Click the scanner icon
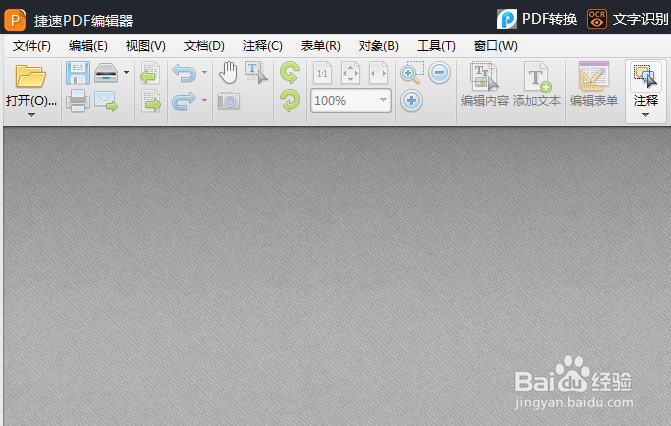Viewport: 671px width, 426px height. click(x=106, y=73)
